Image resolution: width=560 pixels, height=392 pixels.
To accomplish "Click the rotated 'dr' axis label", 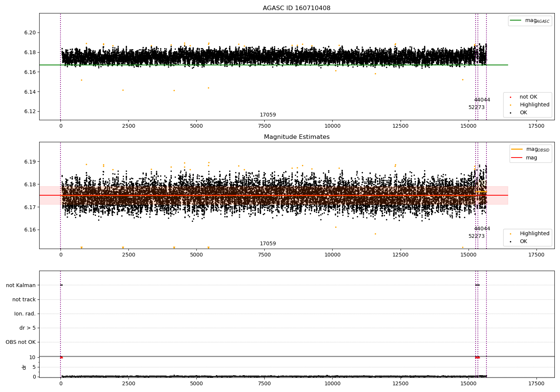I will pyautogui.click(x=24, y=367).
